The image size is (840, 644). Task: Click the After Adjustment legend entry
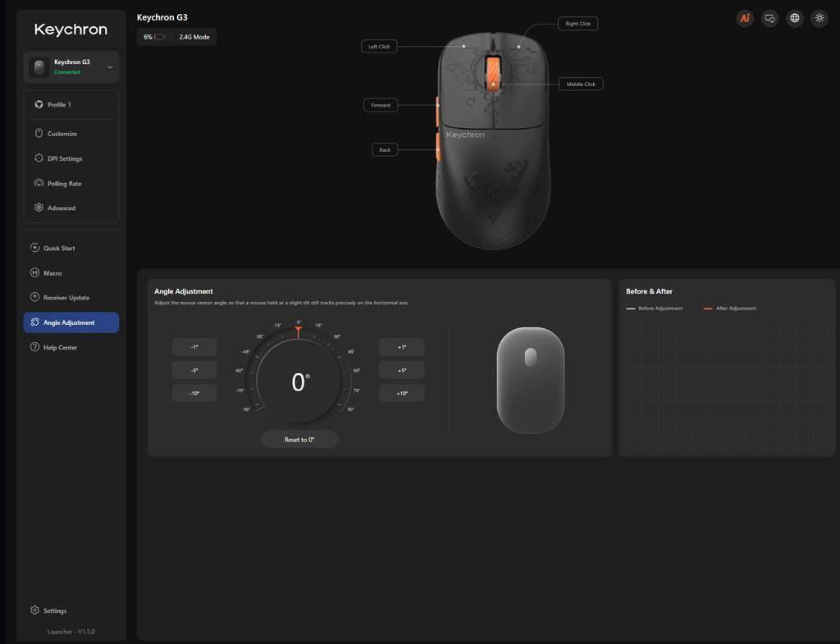(729, 308)
